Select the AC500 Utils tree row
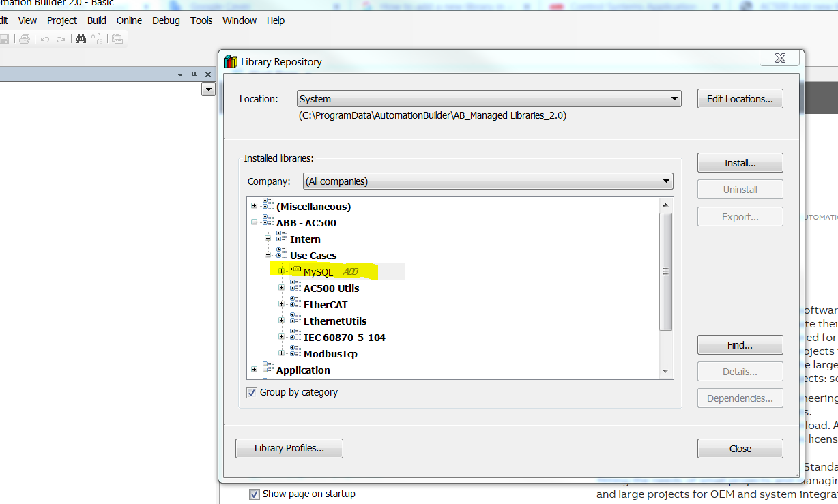The width and height of the screenshot is (838, 504). click(331, 288)
